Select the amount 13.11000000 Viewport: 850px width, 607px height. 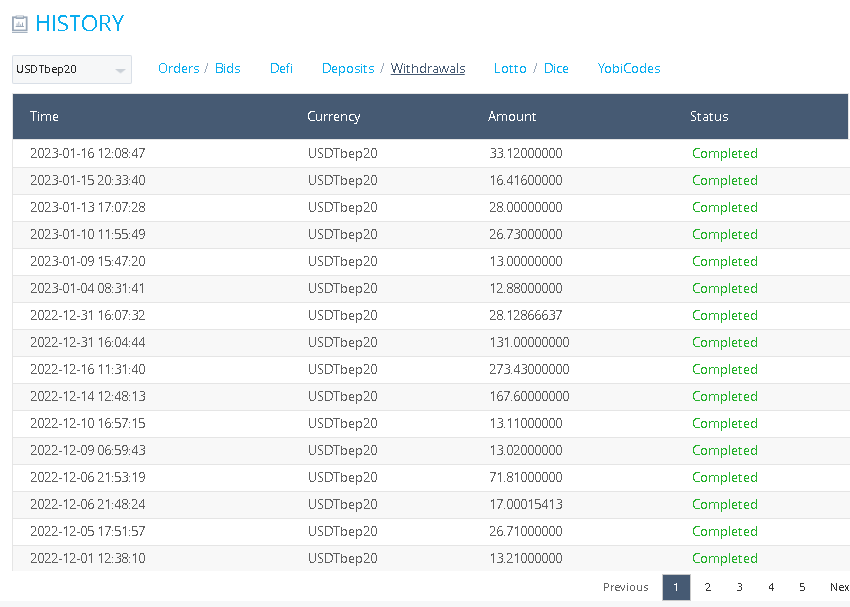(x=526, y=423)
